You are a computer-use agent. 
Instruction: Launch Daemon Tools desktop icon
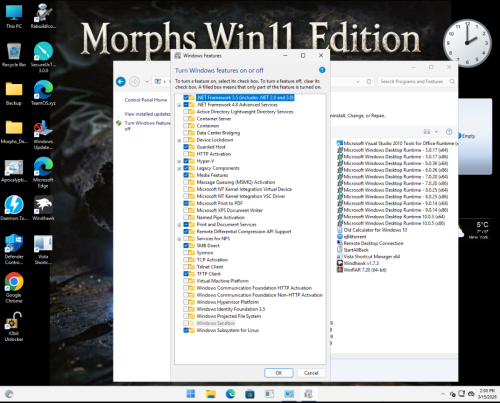click(x=14, y=208)
